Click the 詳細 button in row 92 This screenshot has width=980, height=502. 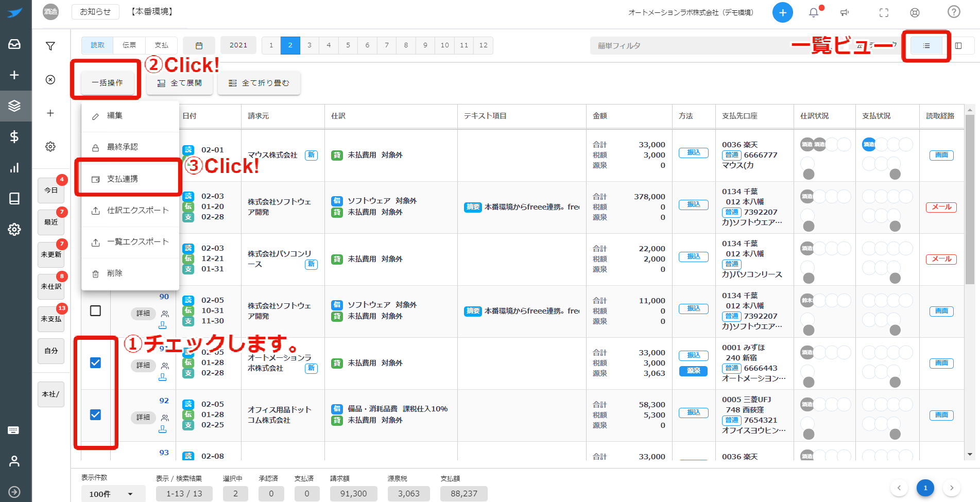pyautogui.click(x=143, y=418)
